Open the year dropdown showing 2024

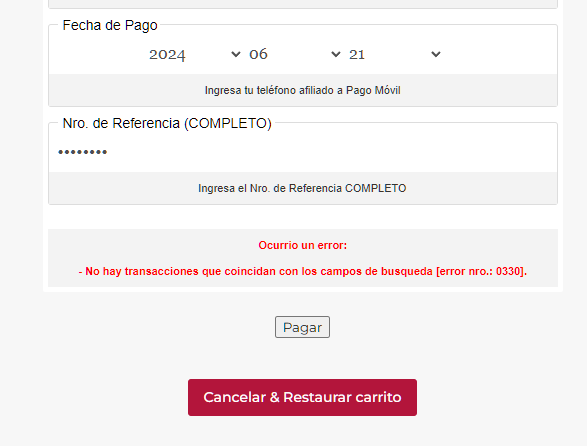point(195,54)
